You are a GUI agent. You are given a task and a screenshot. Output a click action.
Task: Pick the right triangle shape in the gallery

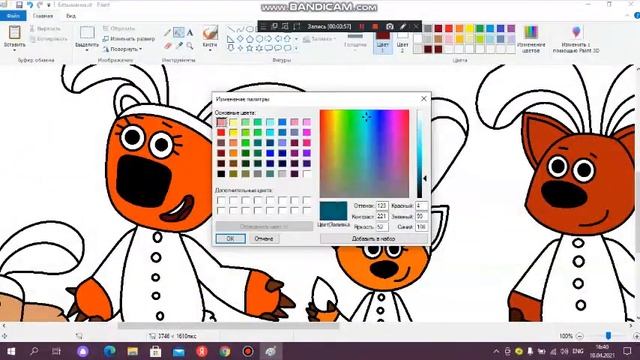point(231,39)
